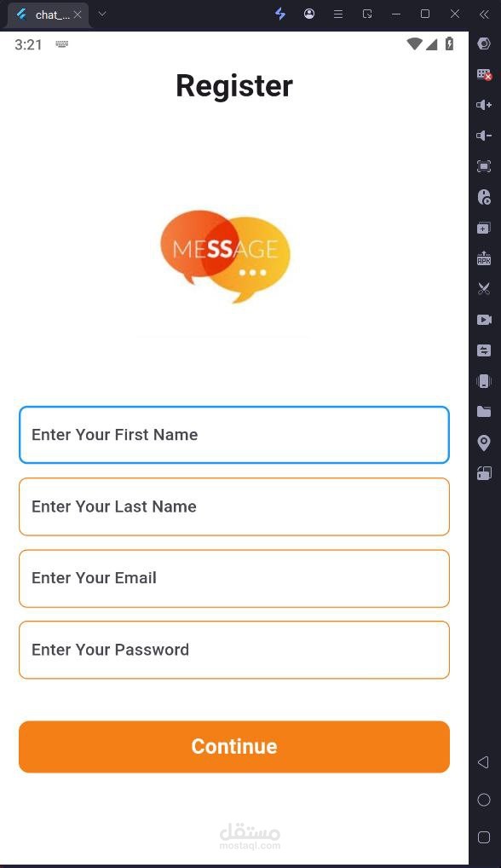The width and height of the screenshot is (501, 868).
Task: Open shared folder icon in sidebar
Action: pos(484,411)
